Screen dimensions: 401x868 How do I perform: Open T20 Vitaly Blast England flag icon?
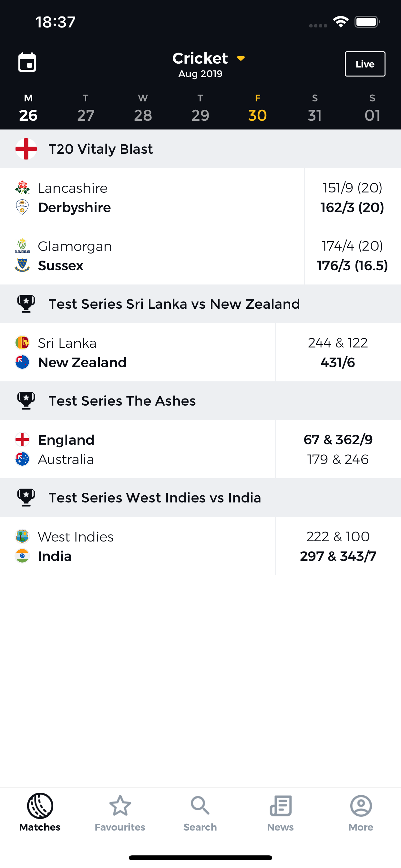point(26,149)
